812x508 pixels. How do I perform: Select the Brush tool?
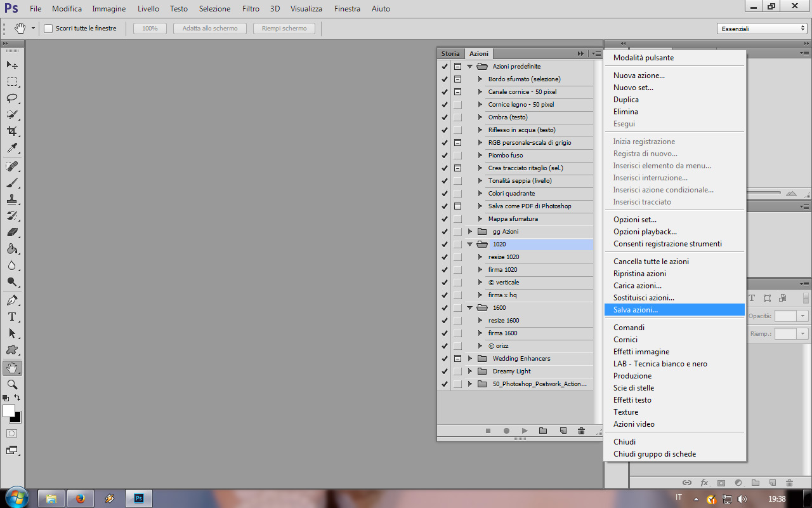tap(12, 183)
